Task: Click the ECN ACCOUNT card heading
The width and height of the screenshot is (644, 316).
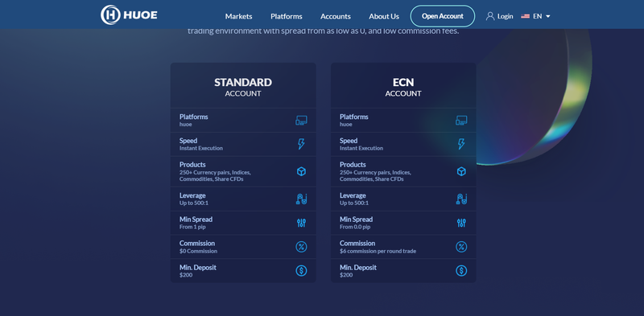Action: click(x=403, y=87)
